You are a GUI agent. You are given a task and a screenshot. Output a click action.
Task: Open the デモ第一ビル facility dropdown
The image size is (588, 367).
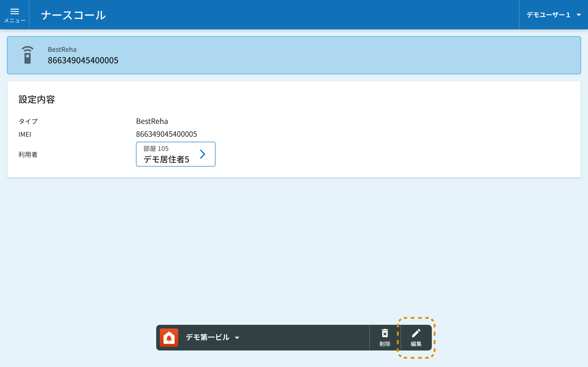coord(207,337)
